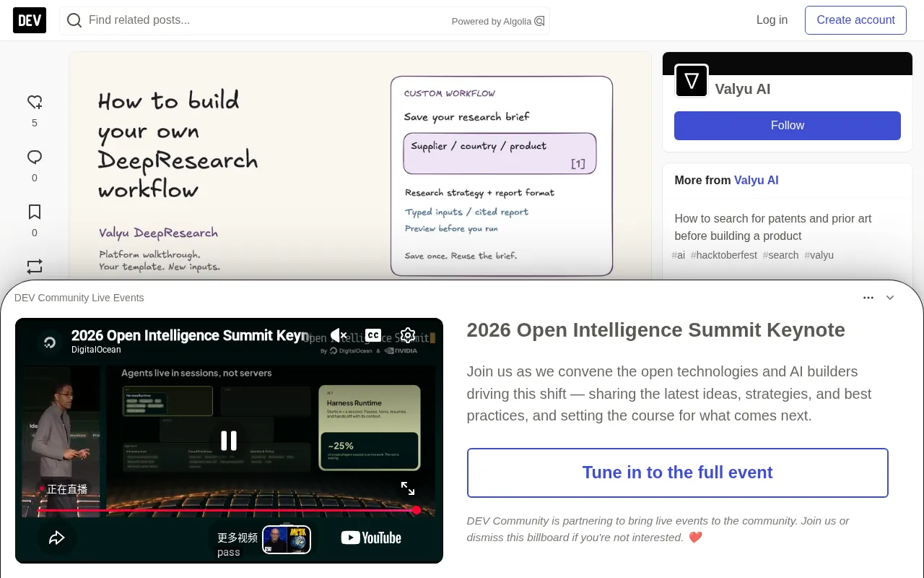This screenshot has height=578, width=924.
Task: Enter fullscreen on the video player
Action: [x=408, y=489]
